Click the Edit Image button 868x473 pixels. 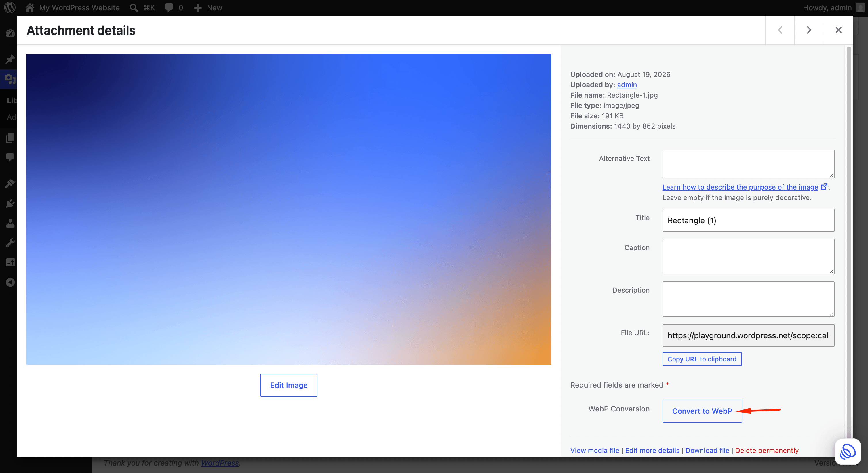click(288, 385)
